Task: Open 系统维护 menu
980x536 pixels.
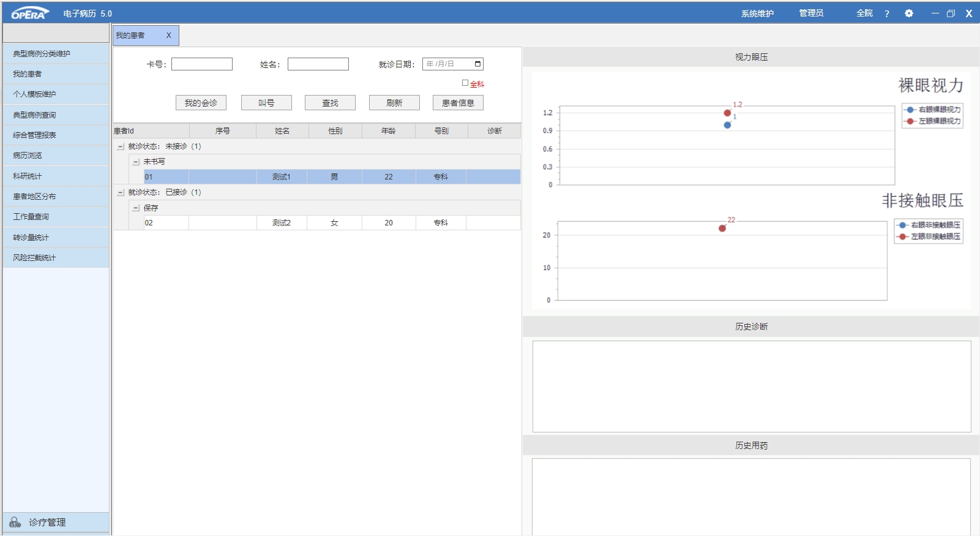Action: tap(757, 13)
